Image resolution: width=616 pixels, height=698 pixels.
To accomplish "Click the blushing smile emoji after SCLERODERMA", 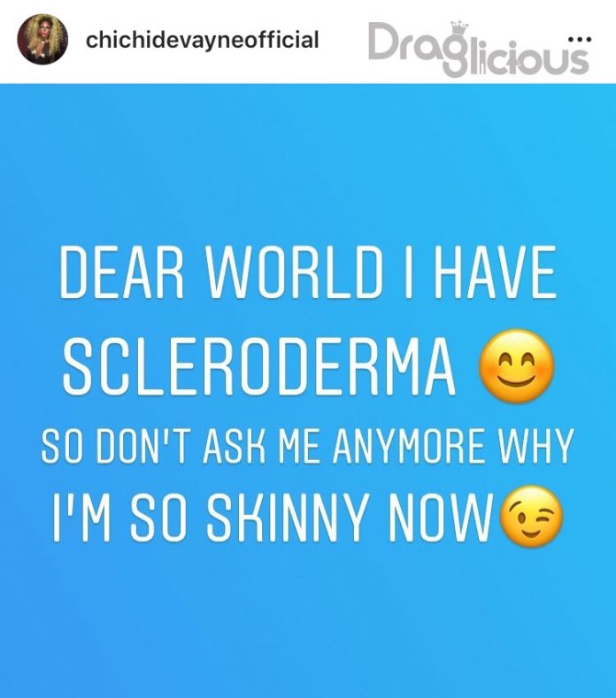I will click(x=516, y=366).
